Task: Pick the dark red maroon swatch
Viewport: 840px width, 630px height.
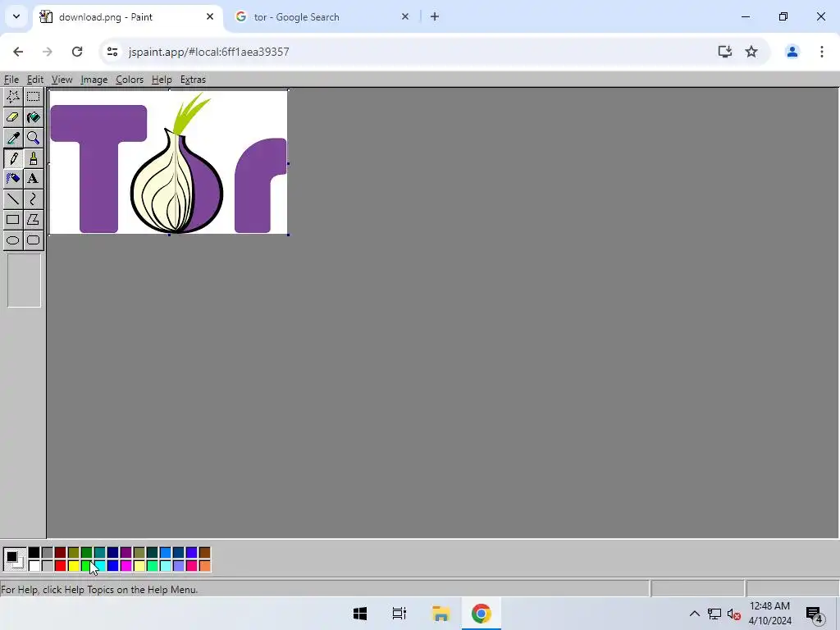Action: 60,553
